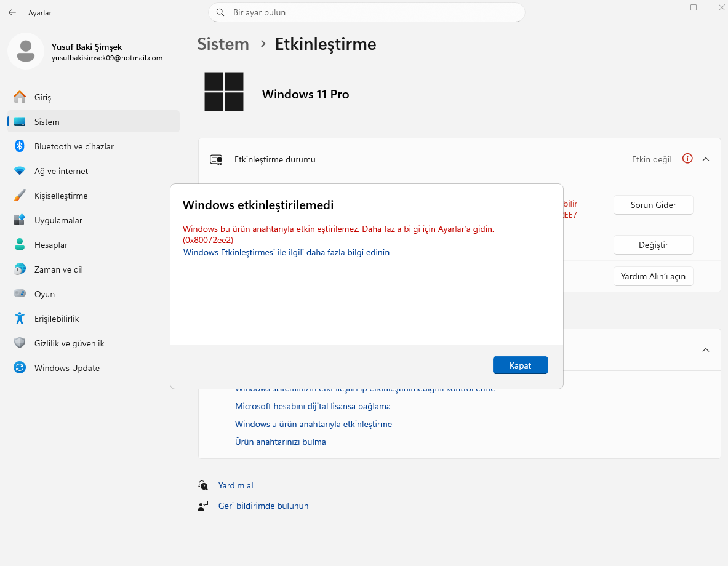Click the Wi-Fi network icon

(x=20, y=171)
